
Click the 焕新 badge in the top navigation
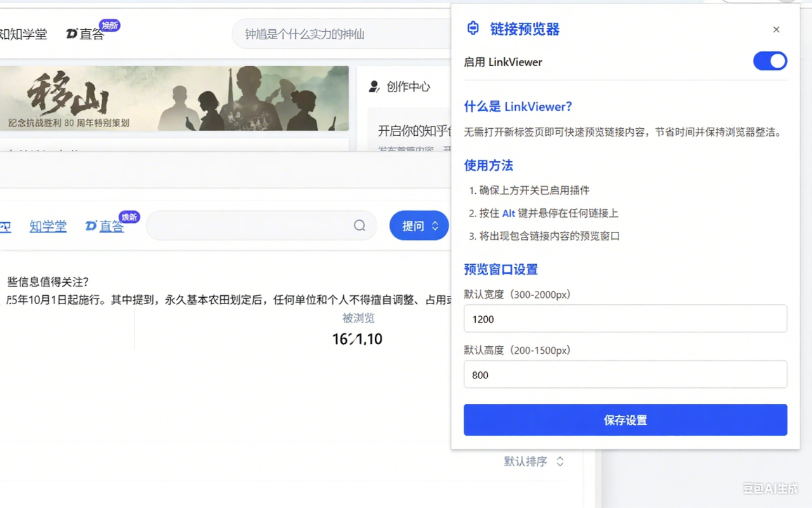tap(110, 25)
